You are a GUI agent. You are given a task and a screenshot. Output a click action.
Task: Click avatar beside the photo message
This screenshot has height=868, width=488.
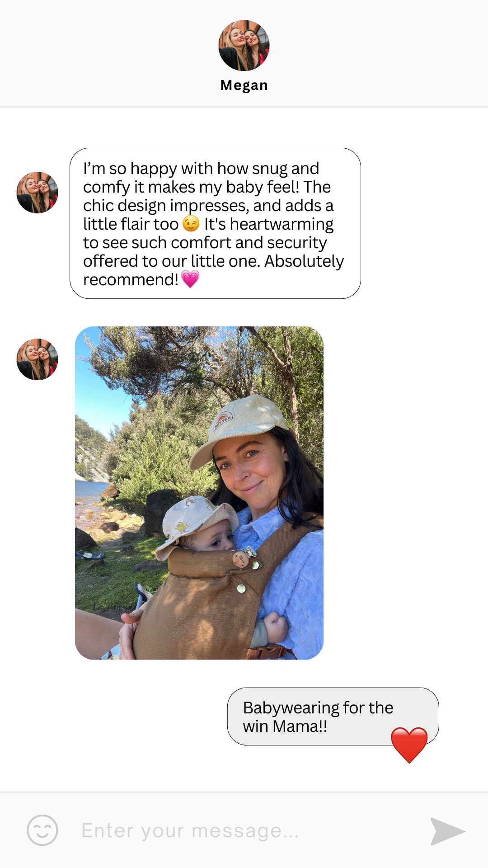[x=38, y=359]
